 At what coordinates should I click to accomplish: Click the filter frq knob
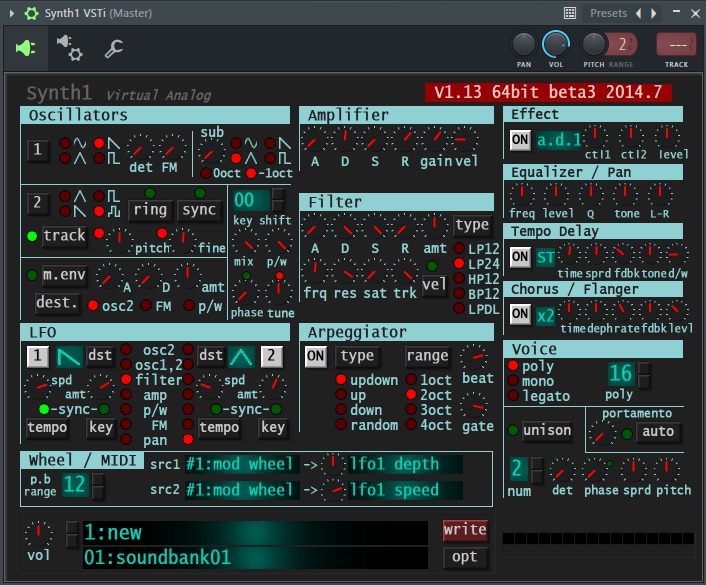(315, 270)
